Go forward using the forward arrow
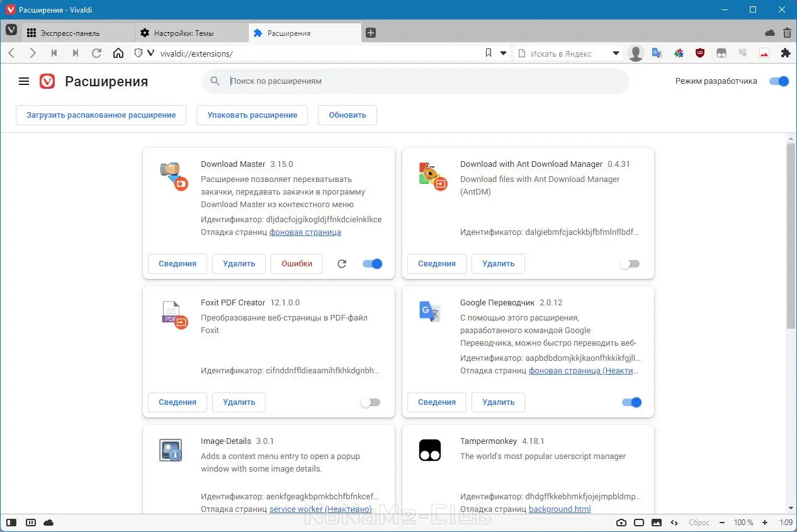Viewport: 797px width, 532px height. point(33,54)
